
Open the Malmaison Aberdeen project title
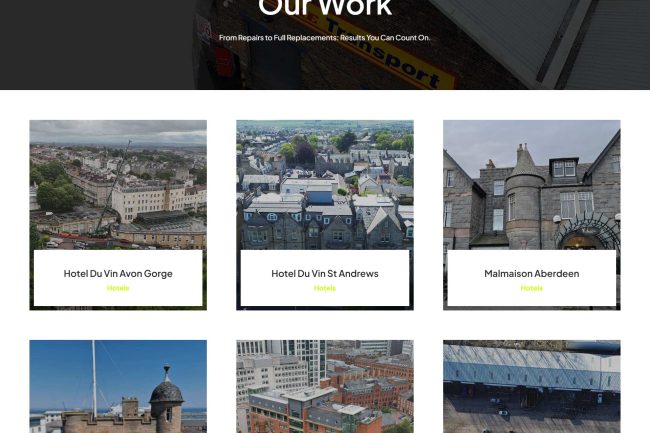point(531,273)
